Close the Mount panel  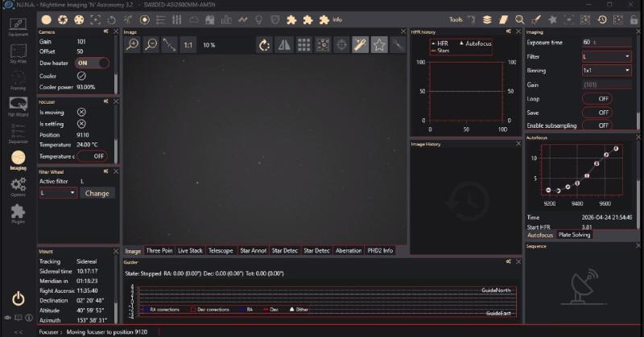(116, 251)
